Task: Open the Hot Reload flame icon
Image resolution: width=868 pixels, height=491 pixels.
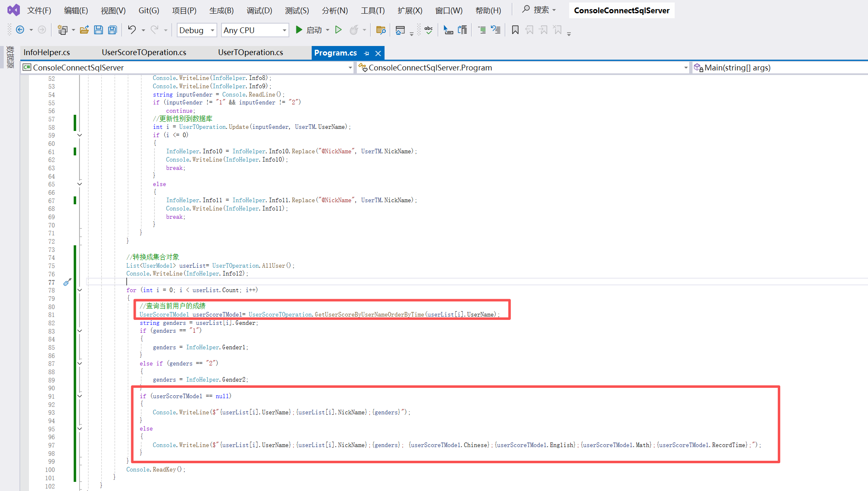Action: pos(355,30)
